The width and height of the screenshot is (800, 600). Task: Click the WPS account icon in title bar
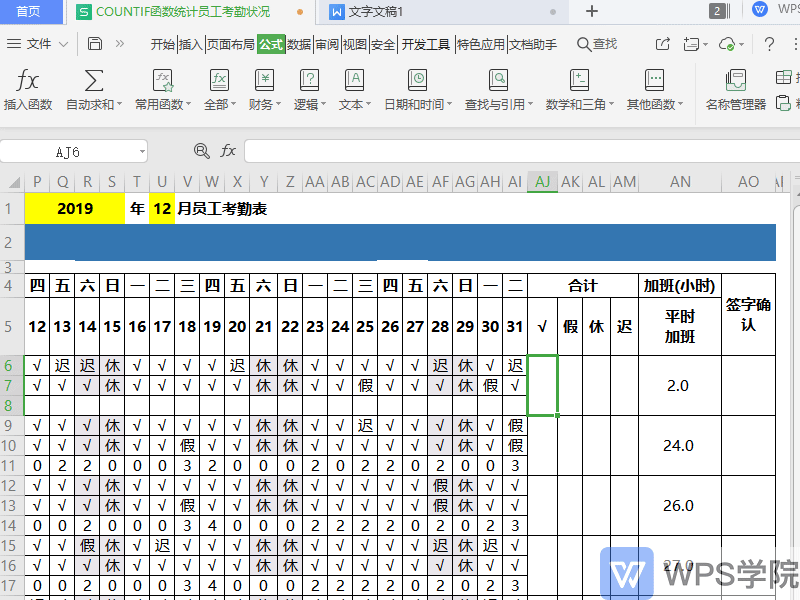[760, 10]
